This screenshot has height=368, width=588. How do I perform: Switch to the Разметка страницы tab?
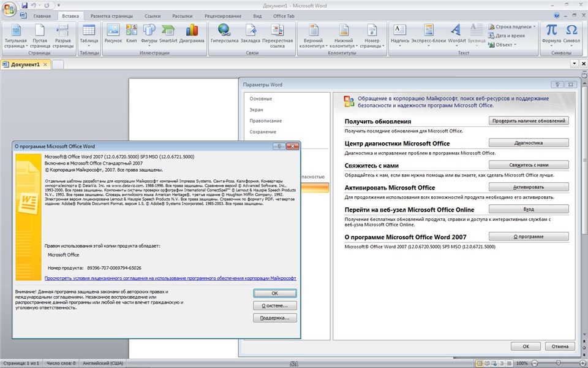coord(111,16)
